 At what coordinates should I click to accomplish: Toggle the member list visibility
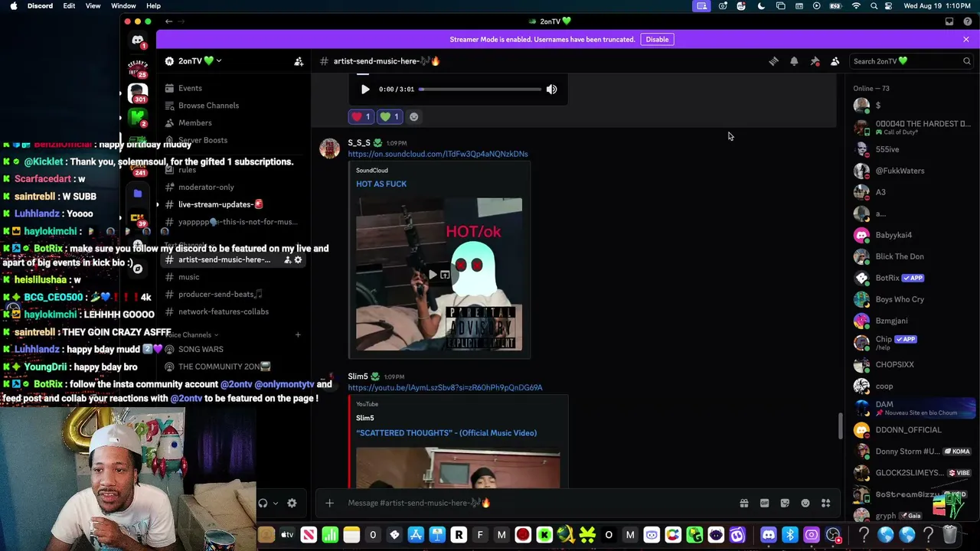[835, 61]
